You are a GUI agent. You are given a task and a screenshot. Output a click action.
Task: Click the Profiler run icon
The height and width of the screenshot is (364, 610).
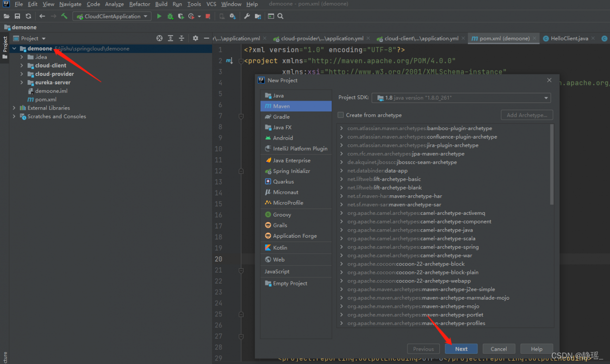[x=191, y=16]
